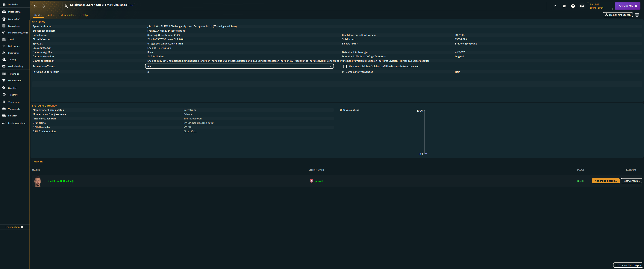Toggle random teams for human players checkbox
644x269 pixels.
[x=345, y=66]
